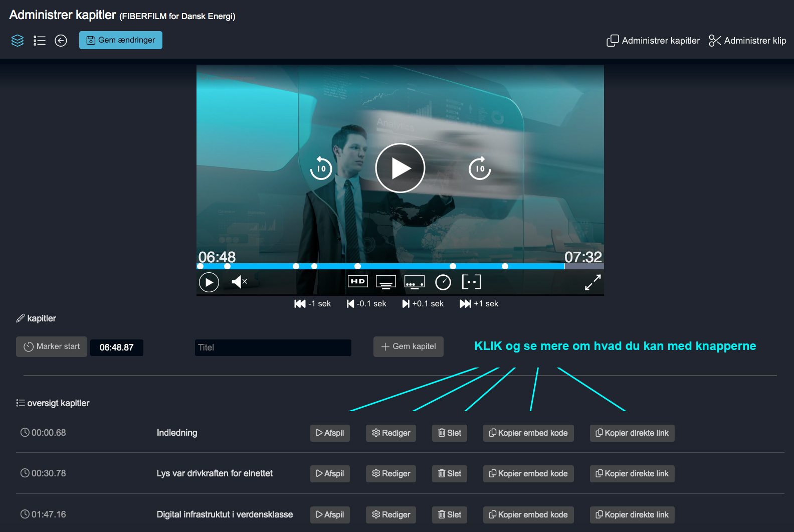Click the playback speed gauge icon
This screenshot has height=532, width=794.
[x=443, y=282]
